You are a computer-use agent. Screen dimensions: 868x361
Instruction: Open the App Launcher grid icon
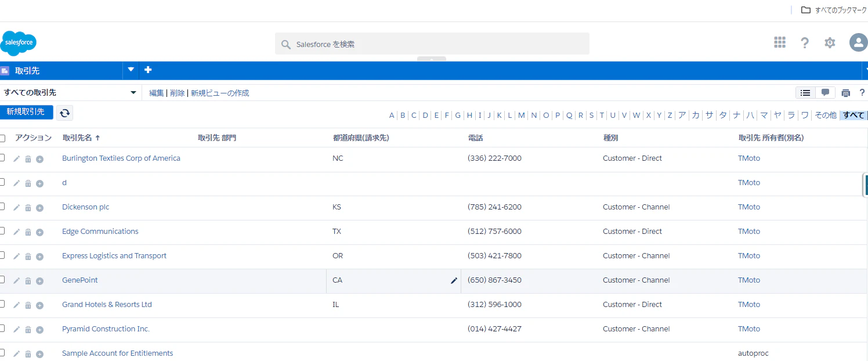tap(780, 42)
